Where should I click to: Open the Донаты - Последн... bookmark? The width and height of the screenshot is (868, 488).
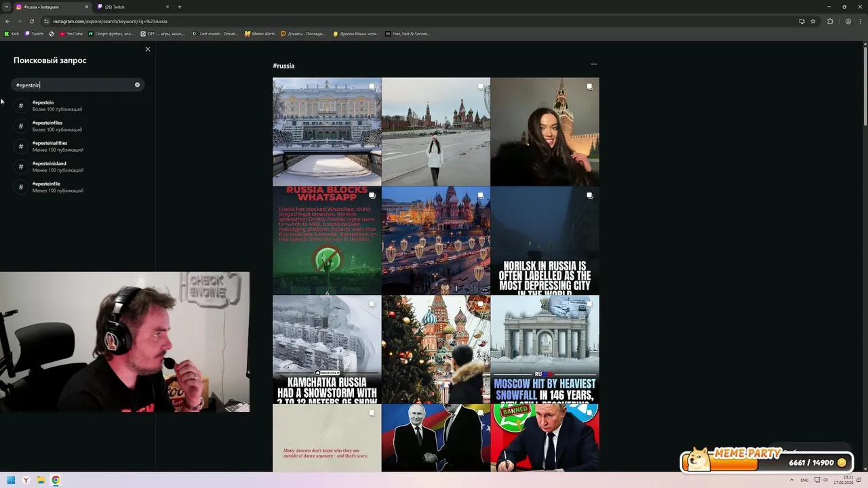[304, 33]
